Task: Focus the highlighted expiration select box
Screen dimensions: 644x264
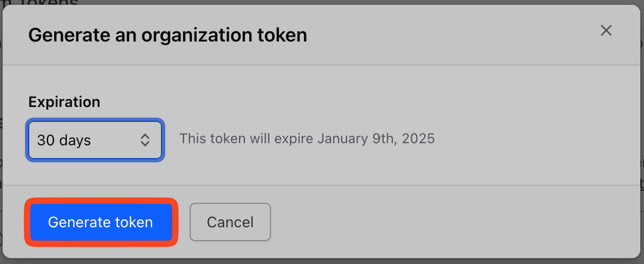Action: click(x=95, y=141)
